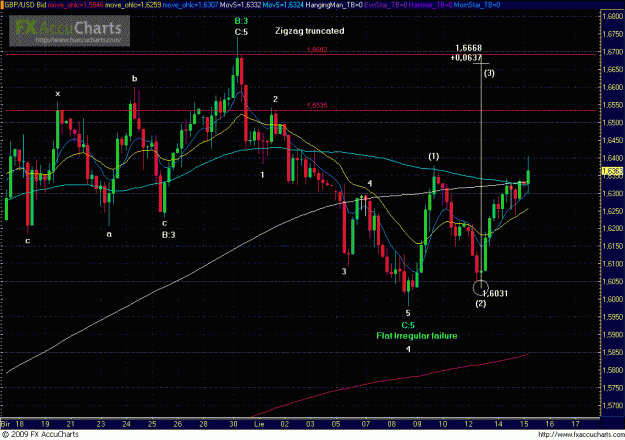Image resolution: width=625 pixels, height=440 pixels.
Task: Click the 1,6200 price axis label
Action: [613, 229]
